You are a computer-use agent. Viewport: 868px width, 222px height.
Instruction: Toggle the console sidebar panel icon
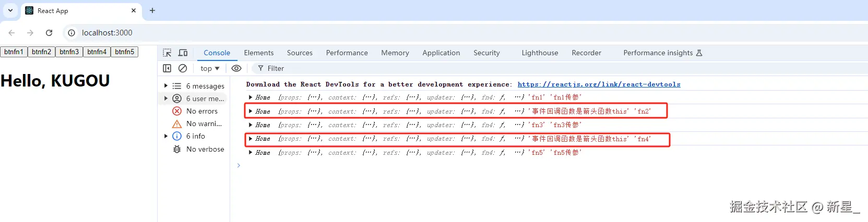[167, 68]
